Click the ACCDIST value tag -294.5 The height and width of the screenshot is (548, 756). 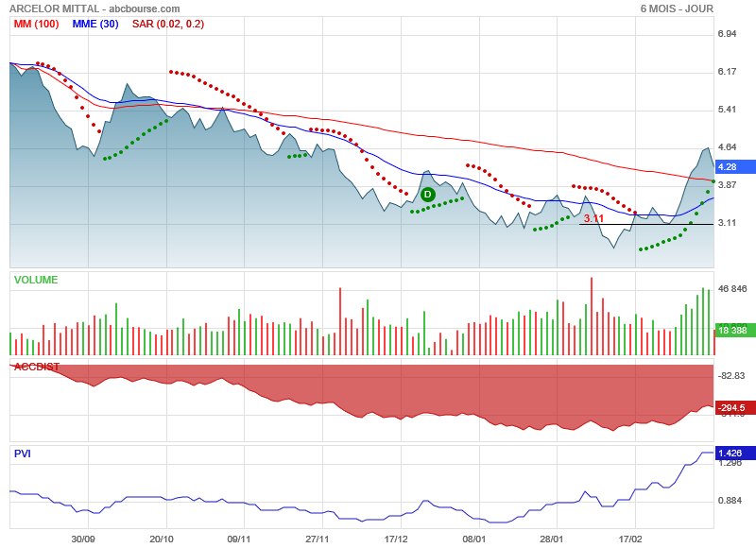735,408
